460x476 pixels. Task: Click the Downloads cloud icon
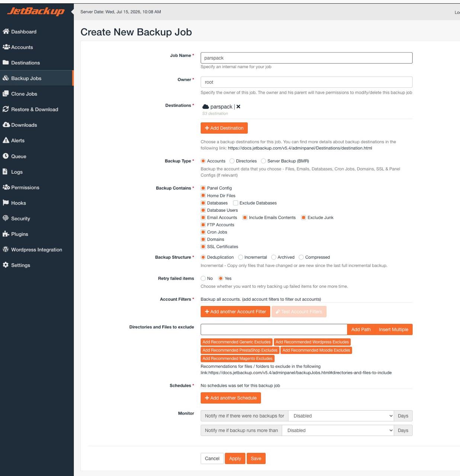tap(6, 125)
